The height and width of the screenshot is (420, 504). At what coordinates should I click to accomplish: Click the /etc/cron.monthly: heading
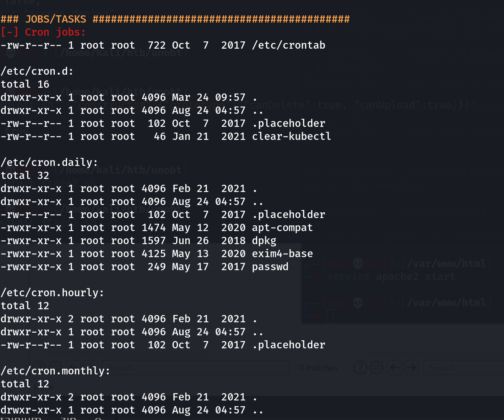55,371
